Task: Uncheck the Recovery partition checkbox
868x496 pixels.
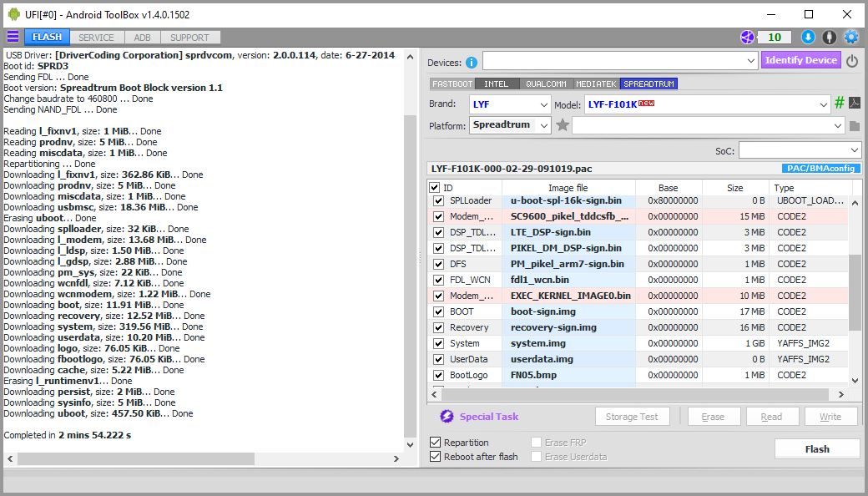Action: [x=438, y=327]
